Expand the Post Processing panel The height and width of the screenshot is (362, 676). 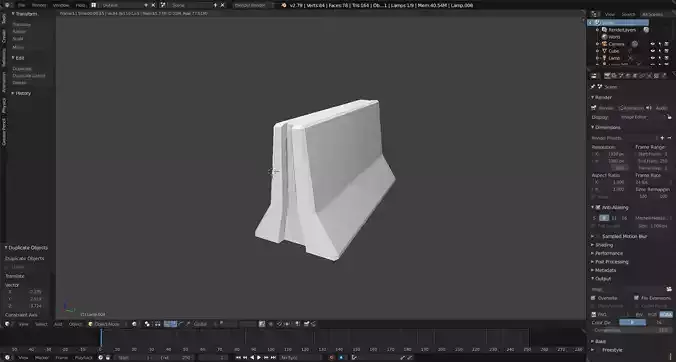[x=610, y=262]
